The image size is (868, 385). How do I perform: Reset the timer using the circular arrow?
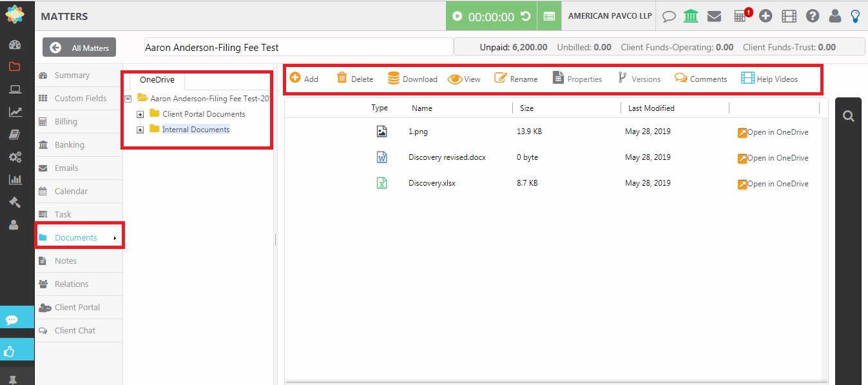526,16
